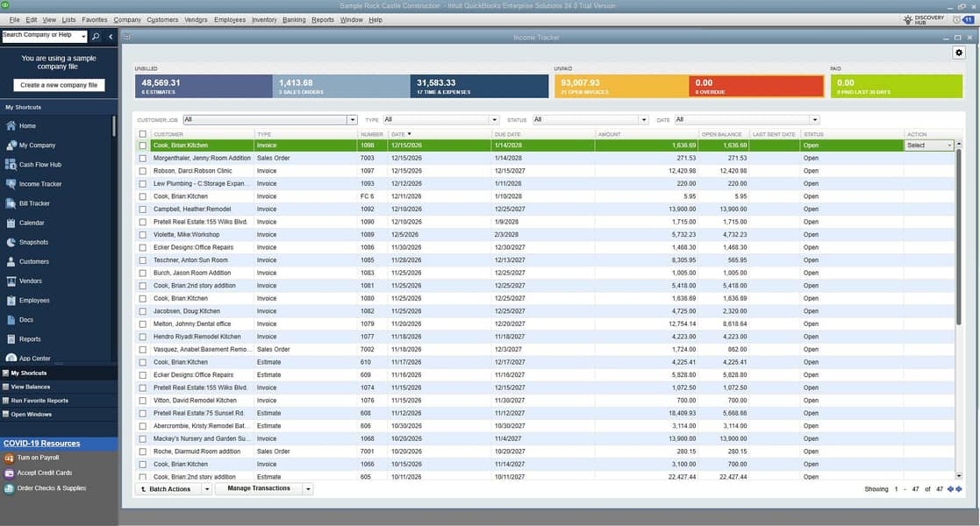This screenshot has width=980, height=526.
Task: Check the row for invoice 1098 Cook, Brian:Kitchen
Action: click(142, 145)
